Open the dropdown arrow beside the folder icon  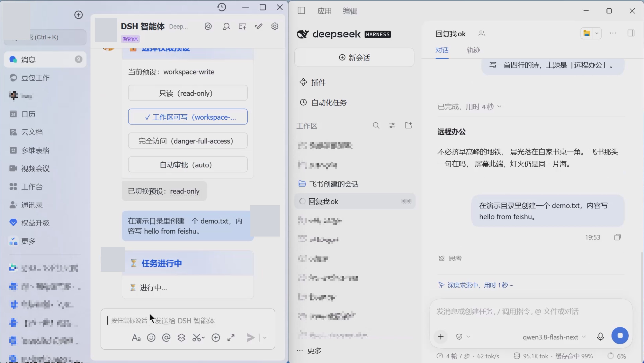597,33
